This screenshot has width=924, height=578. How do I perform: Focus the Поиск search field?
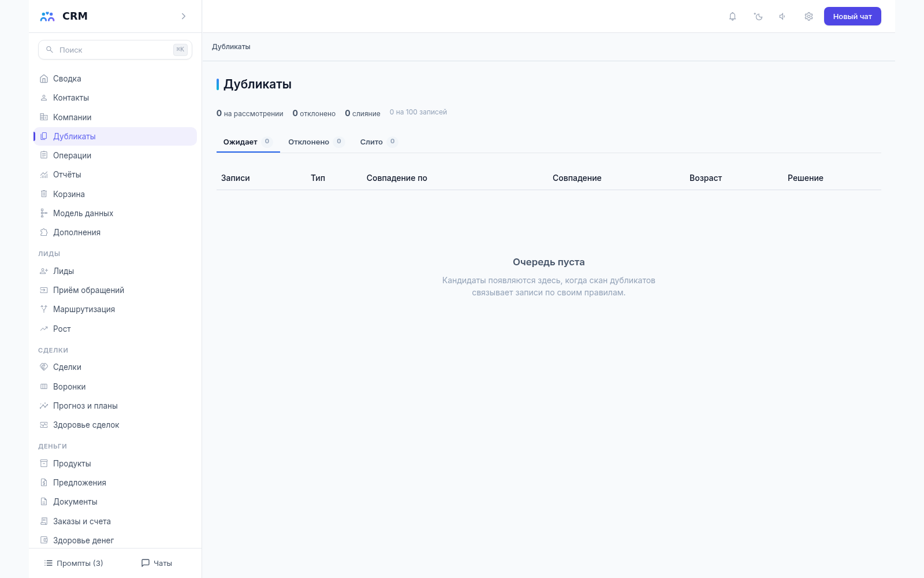pos(115,50)
